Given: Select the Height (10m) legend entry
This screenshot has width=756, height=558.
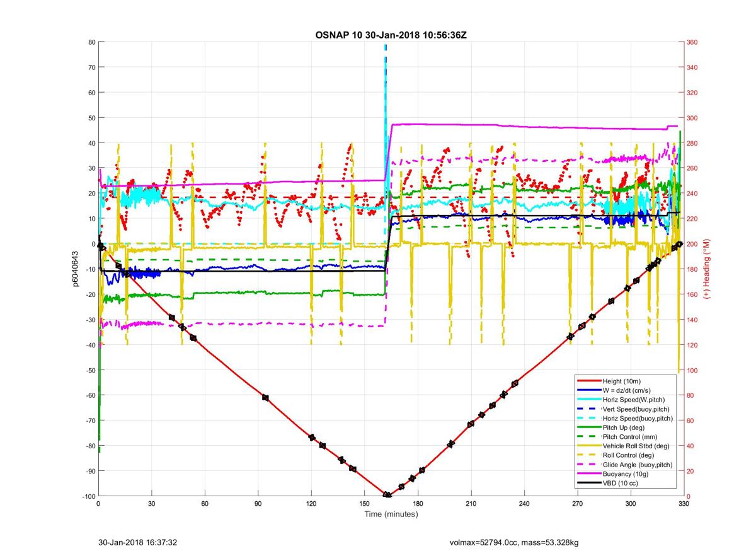Looking at the screenshot, I should coord(622,381).
